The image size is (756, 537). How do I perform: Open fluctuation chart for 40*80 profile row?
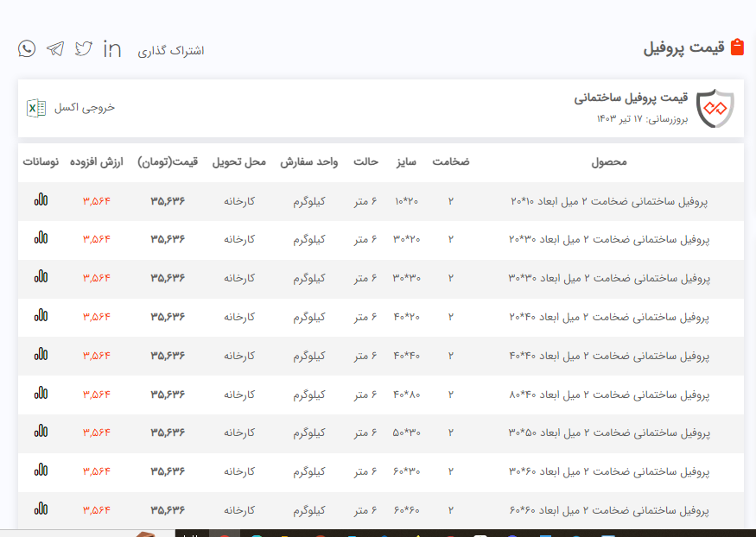point(41,394)
